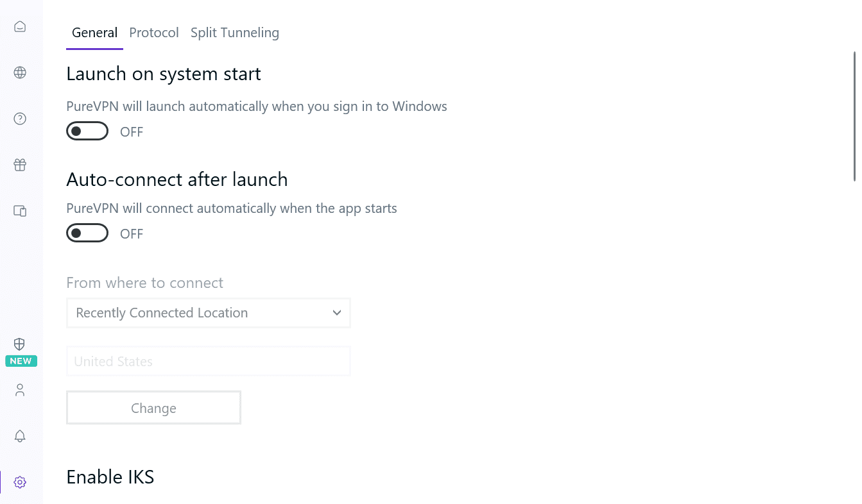Open the user profile icon
Viewport: 862px width, 504px height.
pyautogui.click(x=20, y=390)
